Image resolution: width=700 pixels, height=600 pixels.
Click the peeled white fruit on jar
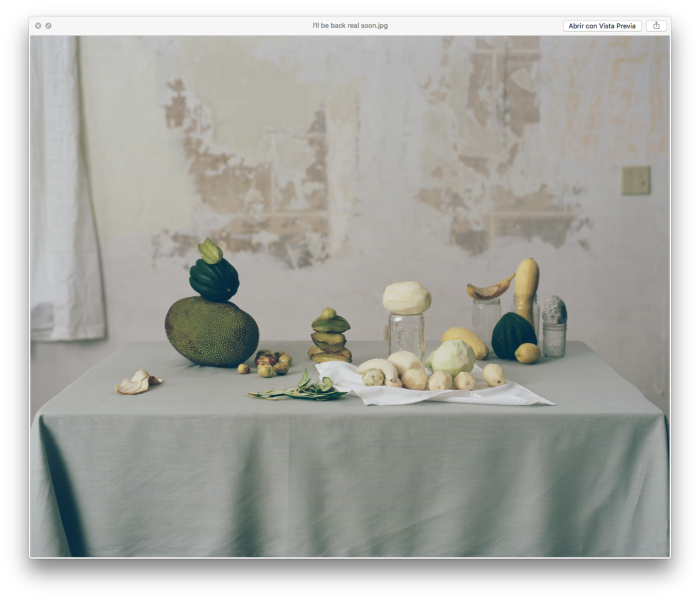(407, 297)
